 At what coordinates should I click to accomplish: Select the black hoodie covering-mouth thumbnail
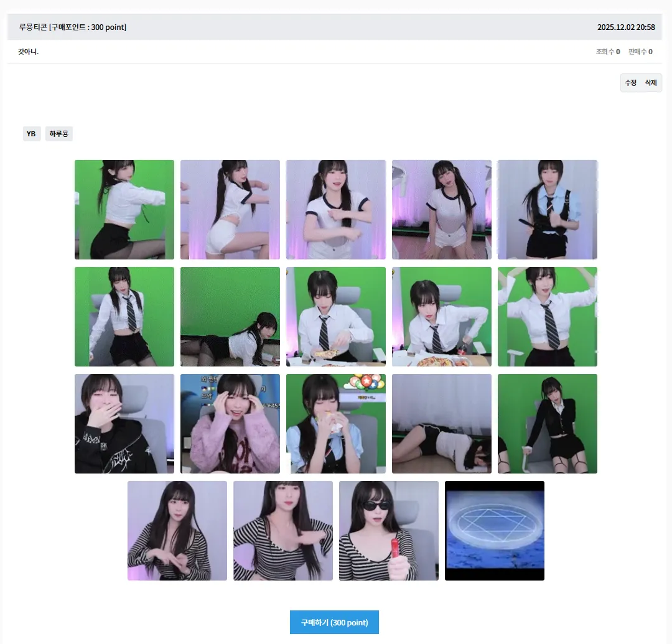pyautogui.click(x=124, y=423)
